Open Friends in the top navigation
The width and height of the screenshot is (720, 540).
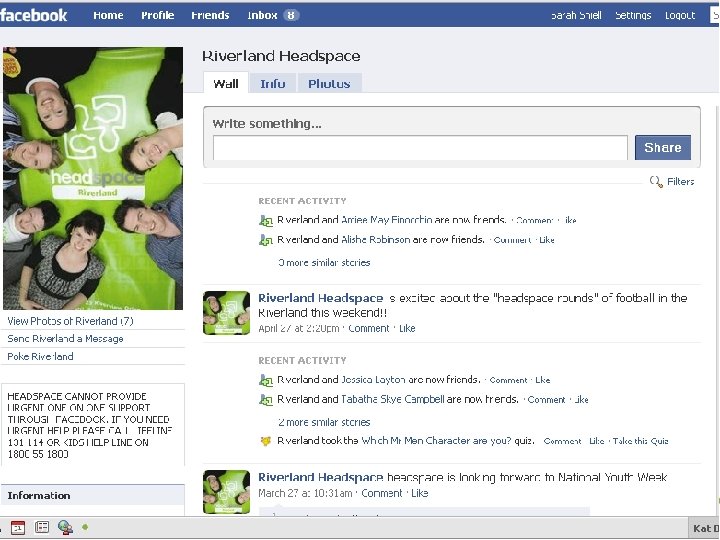coord(210,15)
